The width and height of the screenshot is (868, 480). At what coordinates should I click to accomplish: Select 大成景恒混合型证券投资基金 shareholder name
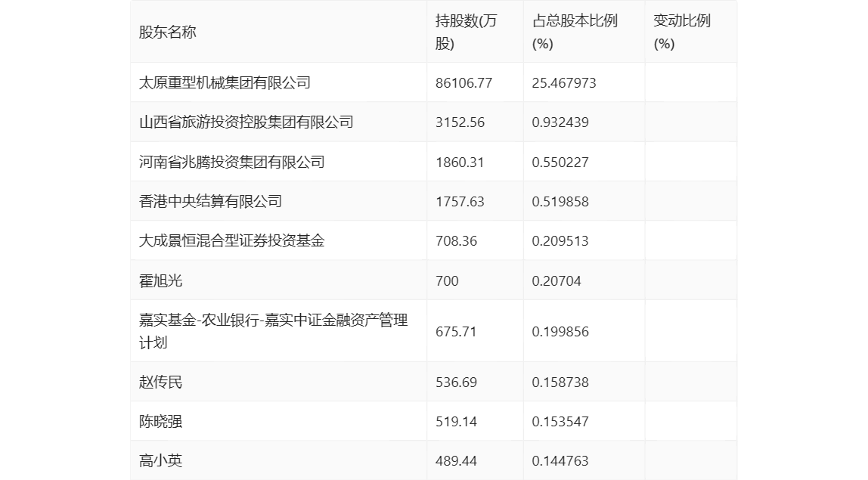tap(232, 241)
